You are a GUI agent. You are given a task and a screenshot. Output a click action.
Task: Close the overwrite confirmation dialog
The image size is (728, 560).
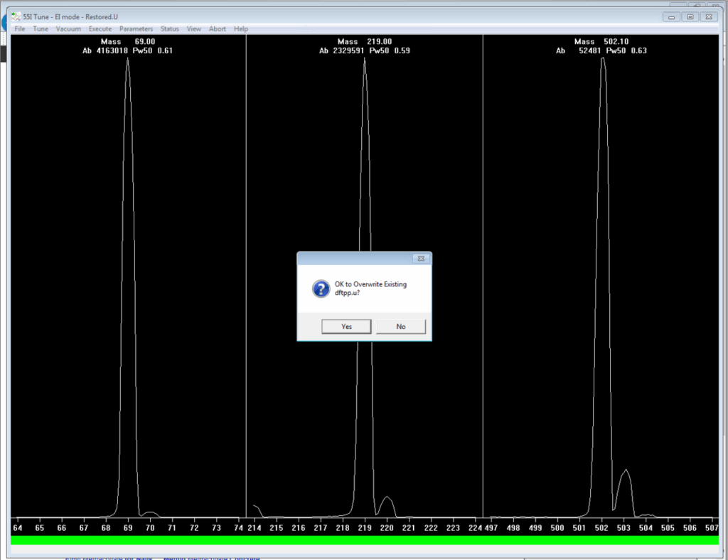(422, 259)
